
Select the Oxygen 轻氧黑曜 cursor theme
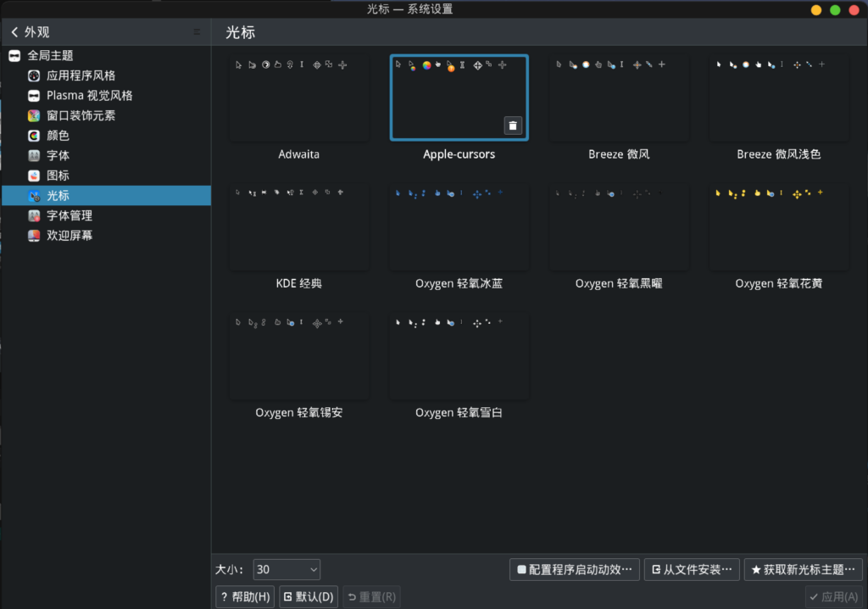click(x=619, y=226)
